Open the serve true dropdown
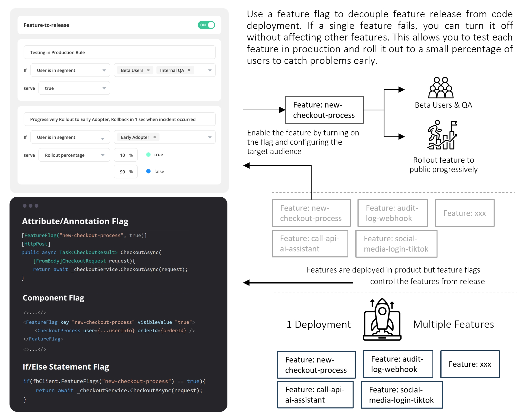 74,88
